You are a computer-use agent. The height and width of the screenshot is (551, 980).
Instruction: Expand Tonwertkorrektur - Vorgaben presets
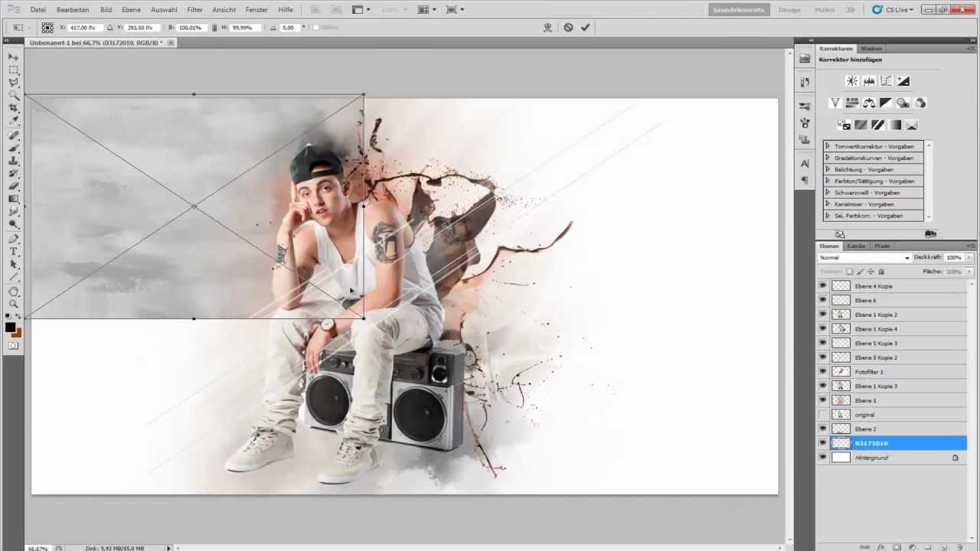pyautogui.click(x=828, y=146)
